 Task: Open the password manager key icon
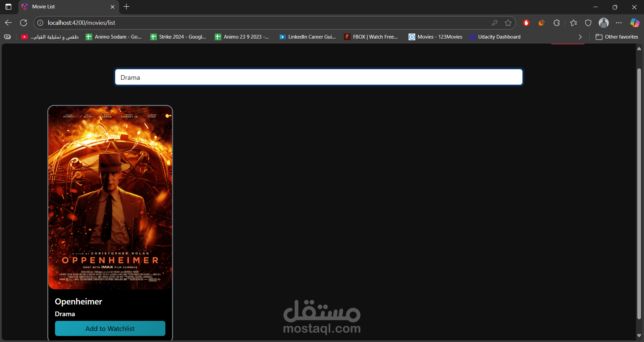point(495,23)
